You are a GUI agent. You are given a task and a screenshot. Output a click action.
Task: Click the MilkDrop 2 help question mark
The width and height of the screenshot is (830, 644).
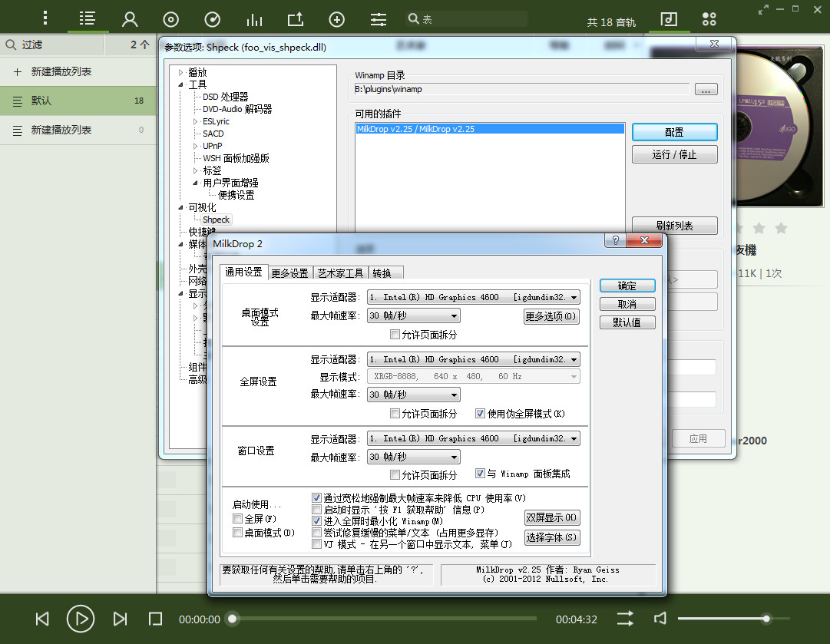(615, 240)
